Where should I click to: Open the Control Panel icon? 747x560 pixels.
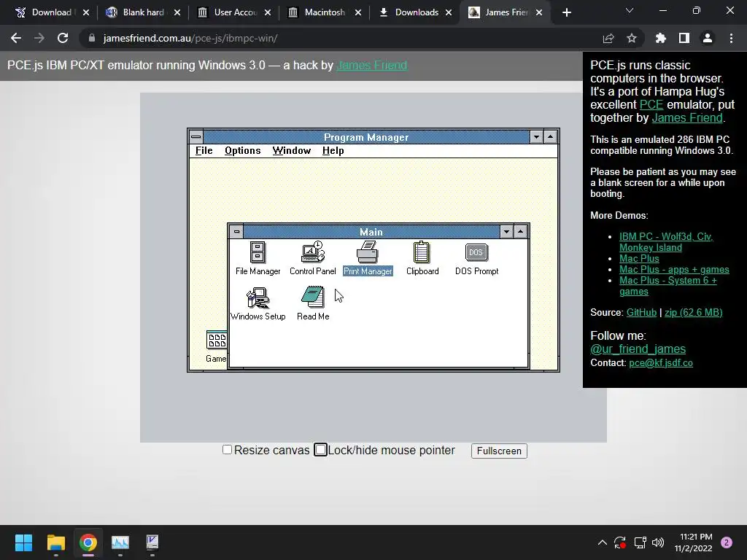(312, 258)
